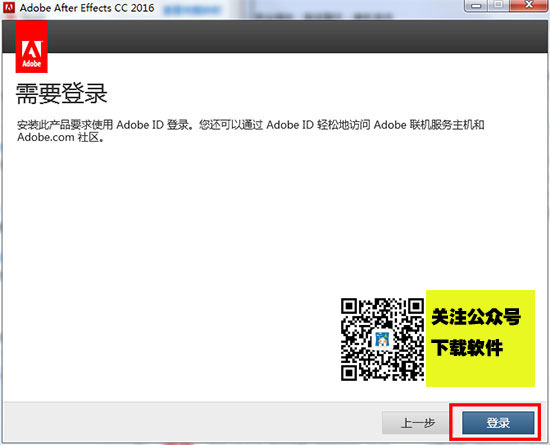Click the 关注公众号 text
The height and width of the screenshot is (445, 550).
pyautogui.click(x=476, y=317)
